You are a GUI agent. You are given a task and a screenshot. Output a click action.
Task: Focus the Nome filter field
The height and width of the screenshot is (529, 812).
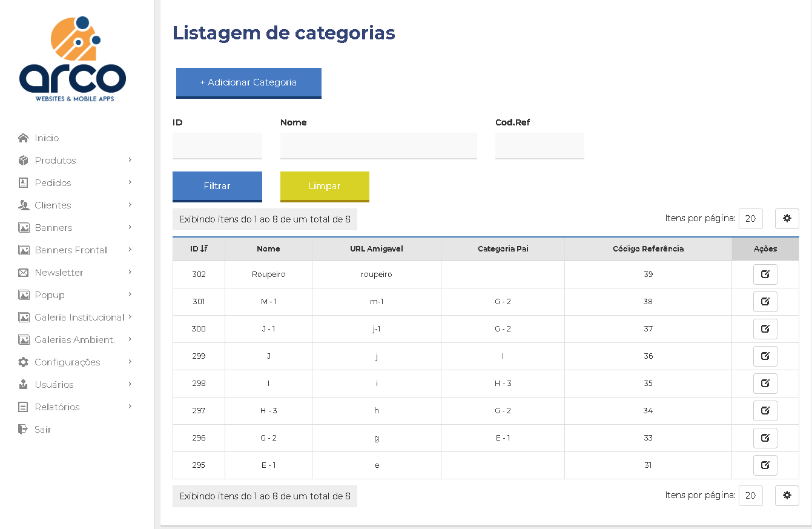pyautogui.click(x=378, y=146)
